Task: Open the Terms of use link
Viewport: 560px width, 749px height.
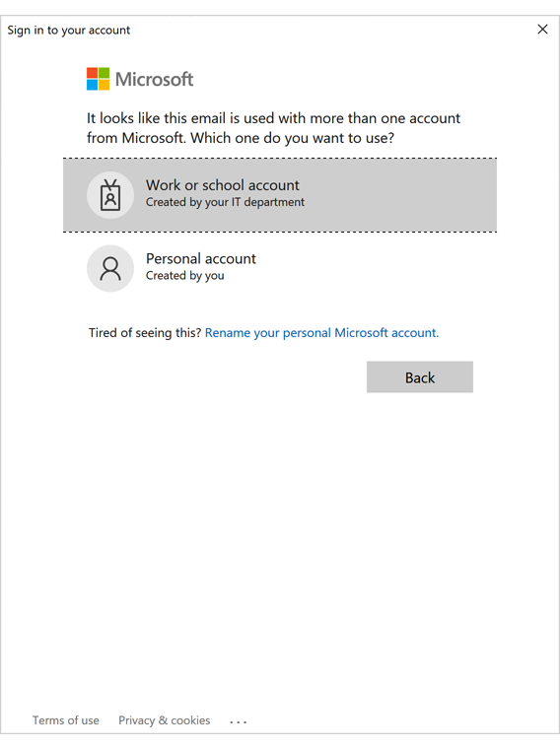Action: pyautogui.click(x=66, y=720)
